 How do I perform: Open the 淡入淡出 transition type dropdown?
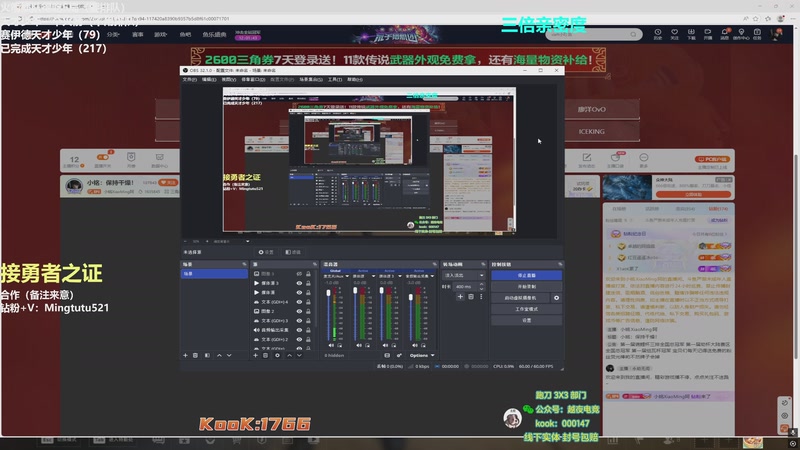pos(463,276)
